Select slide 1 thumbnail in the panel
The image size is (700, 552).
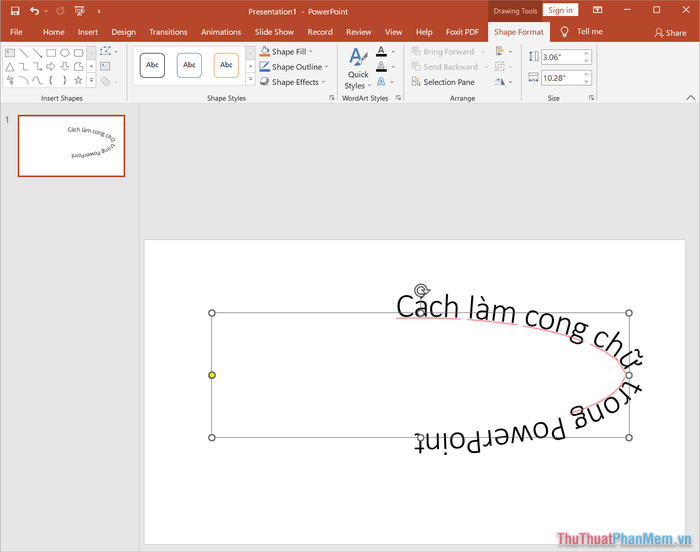(71, 146)
